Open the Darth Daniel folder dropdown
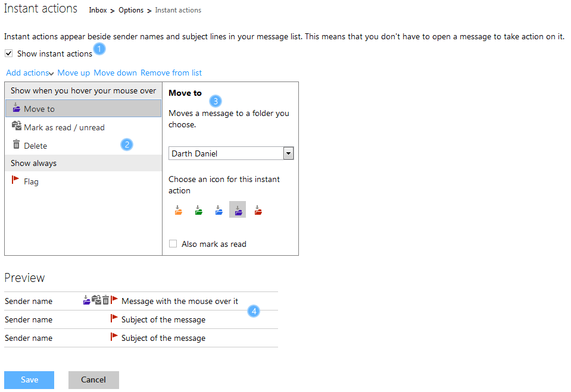The width and height of the screenshot is (571, 392). (288, 153)
